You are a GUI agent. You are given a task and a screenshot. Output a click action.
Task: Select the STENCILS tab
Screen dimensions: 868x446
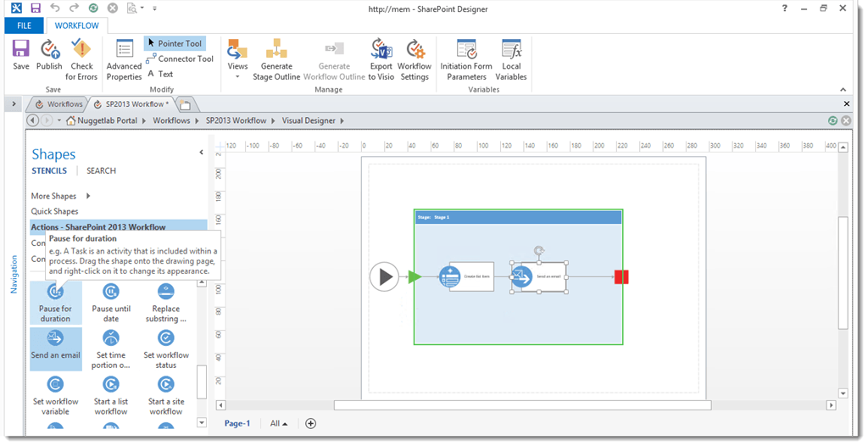point(49,170)
